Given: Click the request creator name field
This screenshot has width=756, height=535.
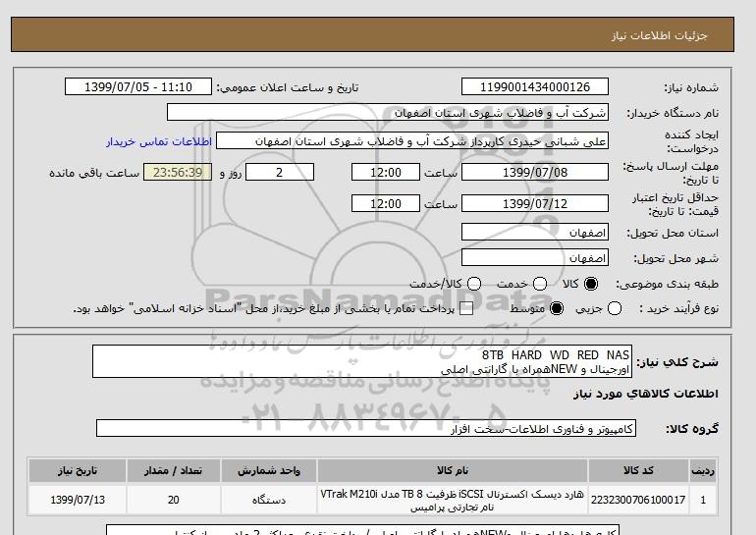Looking at the screenshot, I should [412, 141].
